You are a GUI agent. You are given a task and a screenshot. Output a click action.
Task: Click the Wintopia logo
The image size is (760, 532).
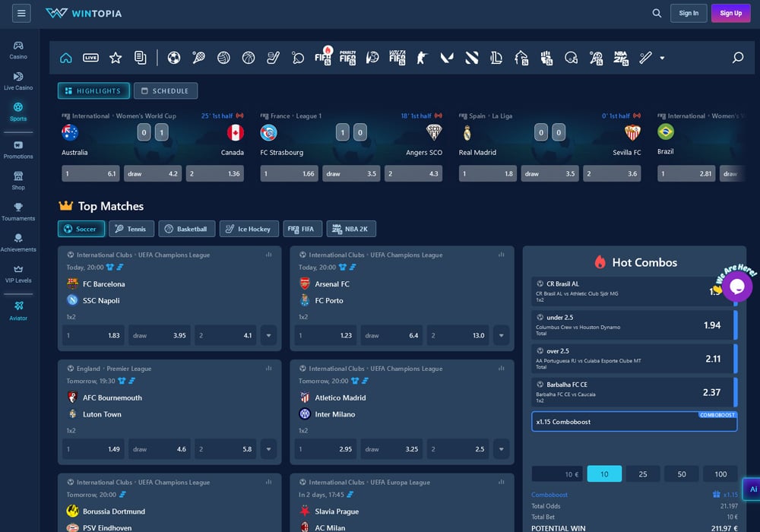point(84,13)
